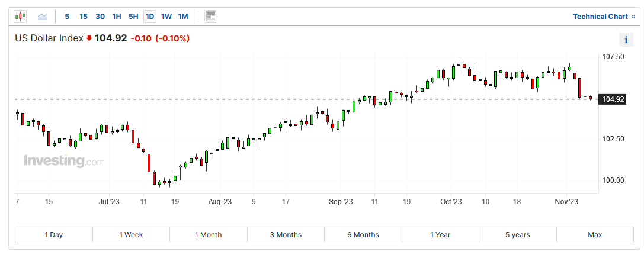Image resolution: width=644 pixels, height=255 pixels.
Task: Display the Max range
Action: pos(595,235)
